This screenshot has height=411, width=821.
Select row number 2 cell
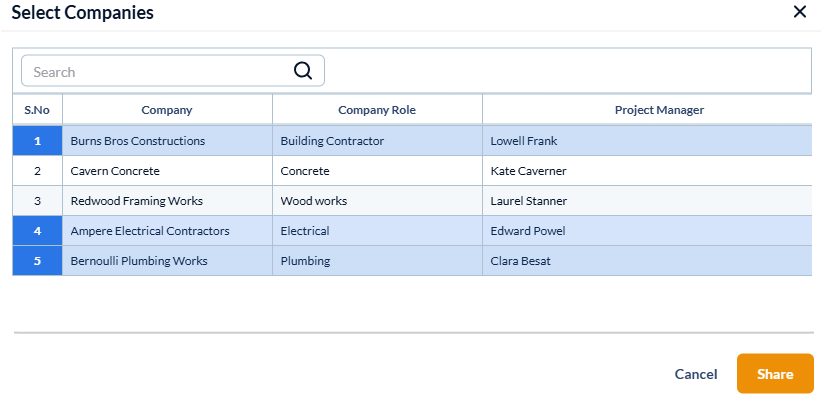[x=37, y=171]
